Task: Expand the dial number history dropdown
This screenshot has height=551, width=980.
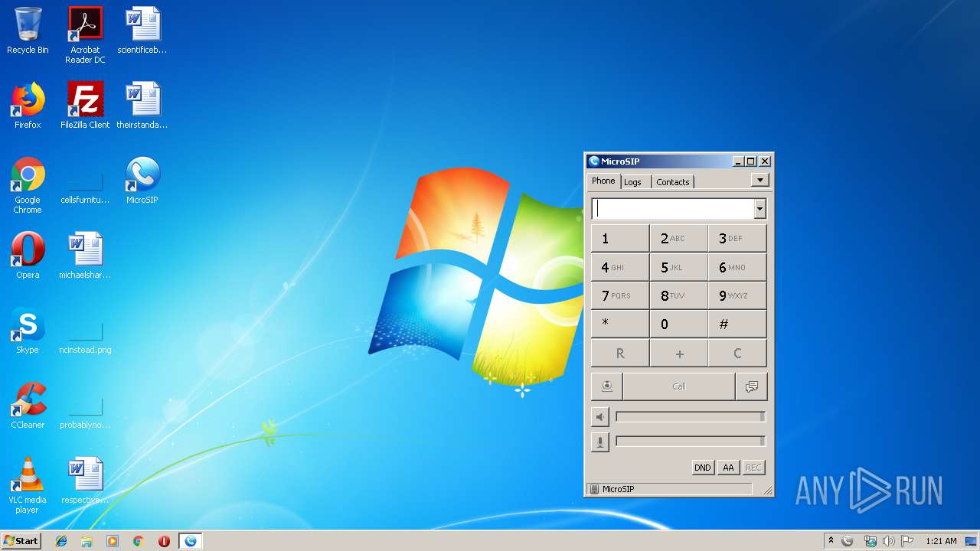Action: (759, 208)
